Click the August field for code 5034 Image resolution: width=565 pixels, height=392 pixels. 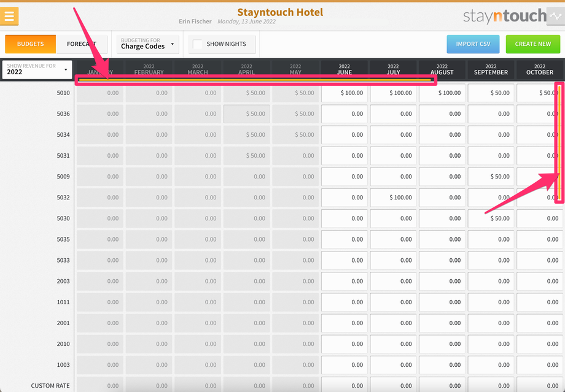point(442,134)
